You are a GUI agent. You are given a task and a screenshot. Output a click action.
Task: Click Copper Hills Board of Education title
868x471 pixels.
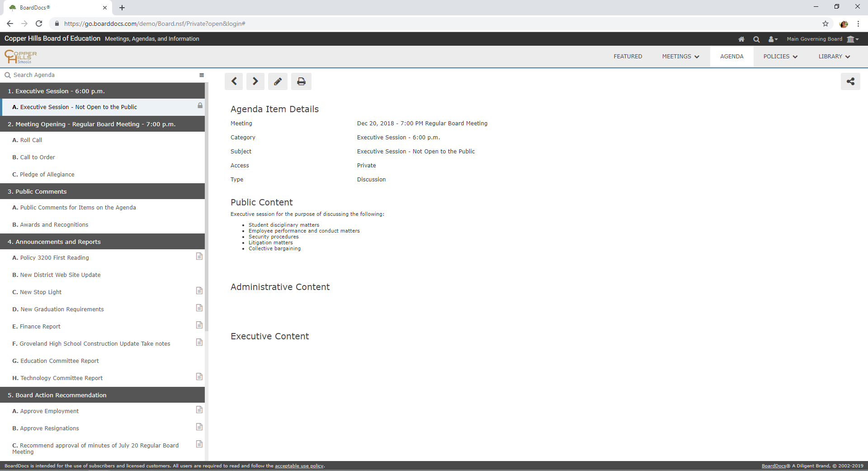[x=52, y=39]
